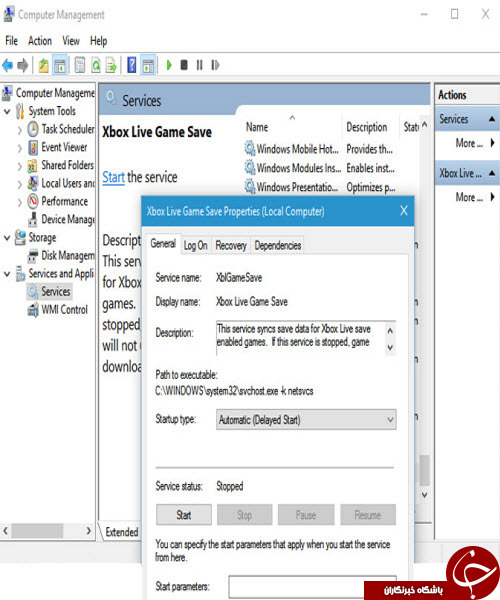The width and height of the screenshot is (500, 600).
Task: Toggle Show/Hide Action Pane toolbar icon
Action: point(148,65)
